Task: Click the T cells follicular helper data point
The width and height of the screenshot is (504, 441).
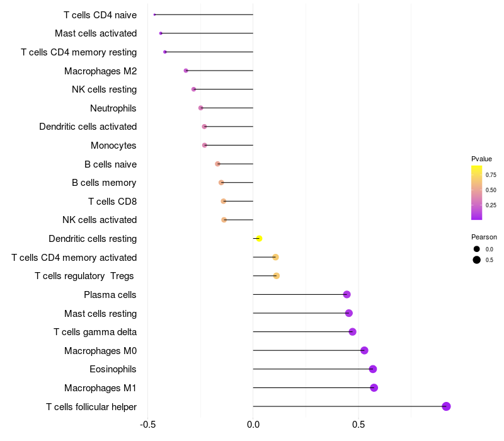Action: click(x=446, y=406)
